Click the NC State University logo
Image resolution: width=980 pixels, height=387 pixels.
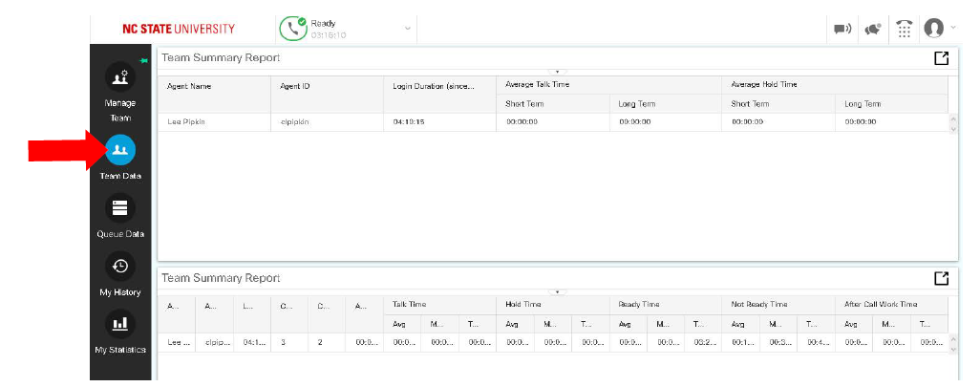[178, 29]
